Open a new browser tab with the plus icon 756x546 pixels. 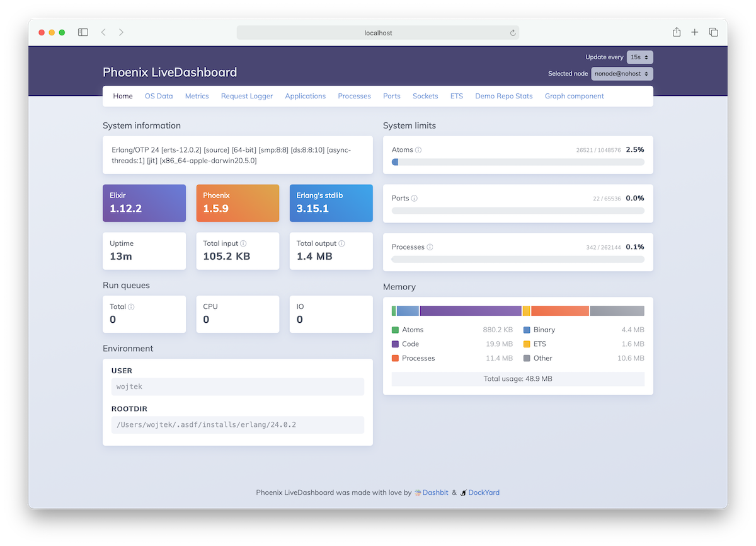point(694,32)
